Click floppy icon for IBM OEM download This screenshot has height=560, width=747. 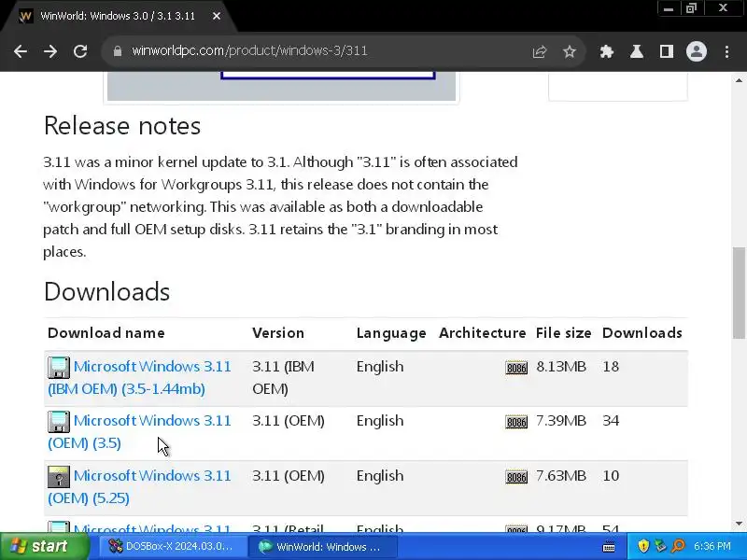coord(59,368)
